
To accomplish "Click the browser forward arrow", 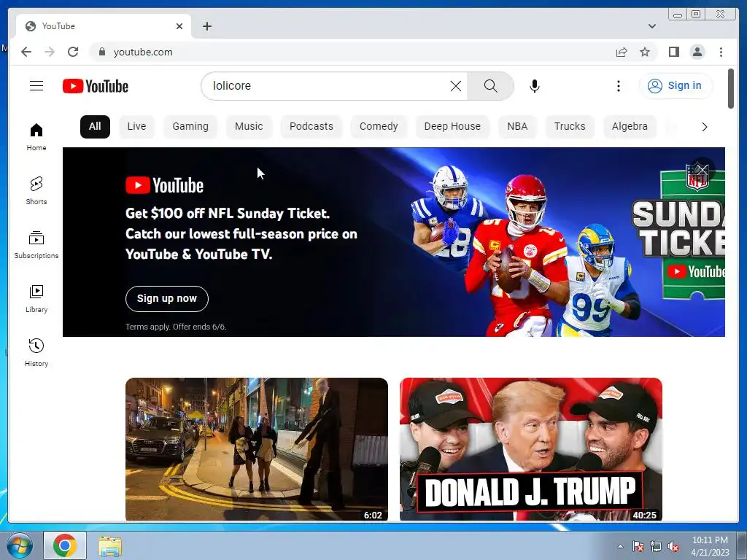I will (50, 52).
